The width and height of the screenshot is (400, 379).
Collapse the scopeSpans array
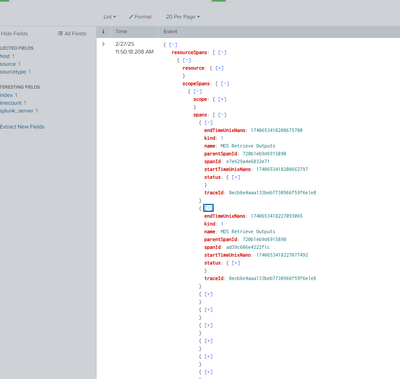coord(225,84)
